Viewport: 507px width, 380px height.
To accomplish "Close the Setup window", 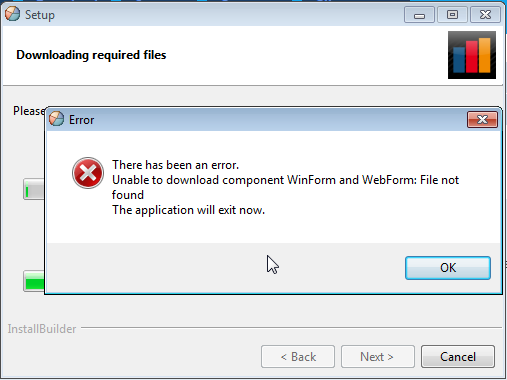I will click(x=485, y=15).
